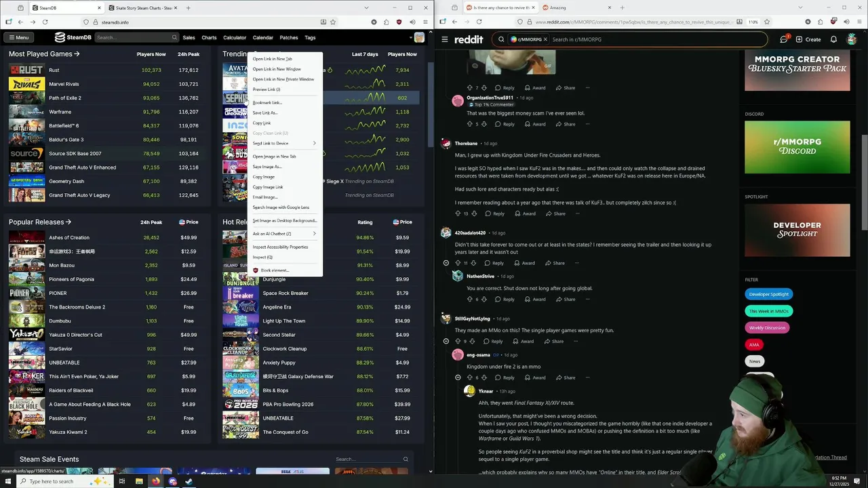Choose Bookmark Link from context menu
Screen dimensions: 868x488
tap(285, 102)
